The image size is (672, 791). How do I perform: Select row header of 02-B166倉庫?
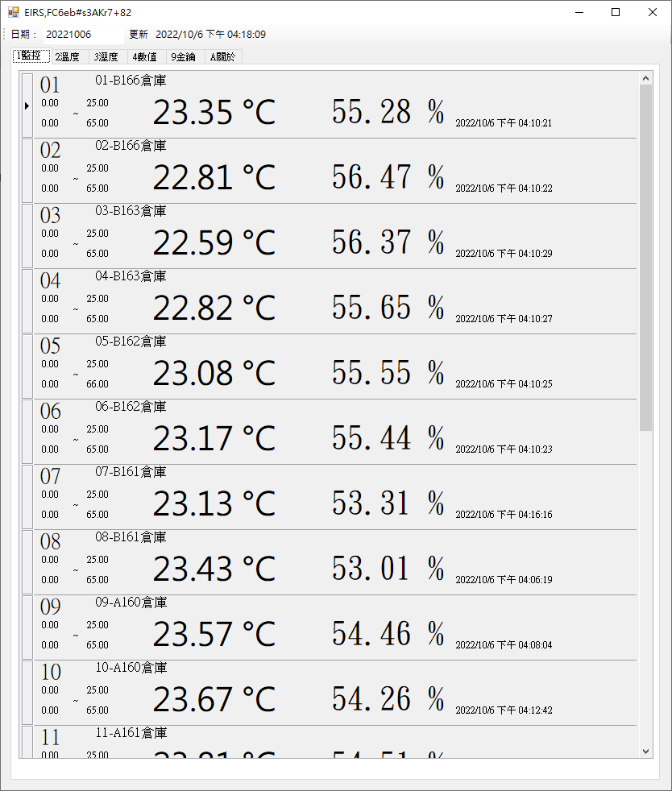pos(27,171)
